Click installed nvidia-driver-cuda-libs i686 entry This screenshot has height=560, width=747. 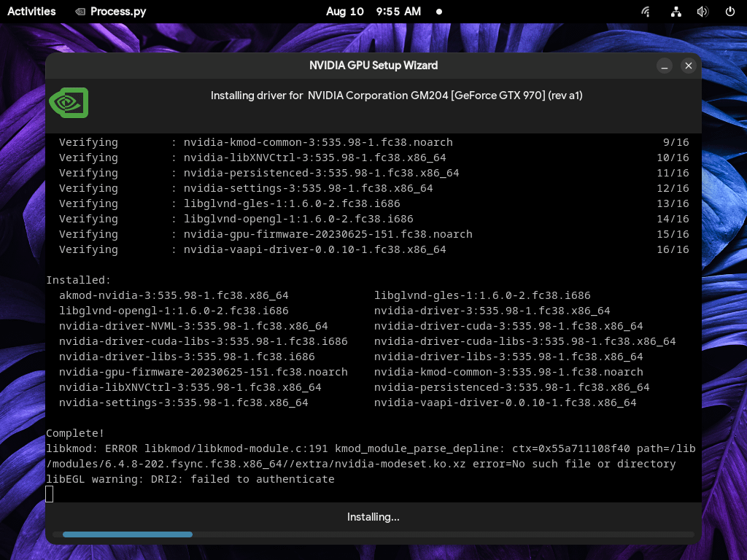(204, 341)
